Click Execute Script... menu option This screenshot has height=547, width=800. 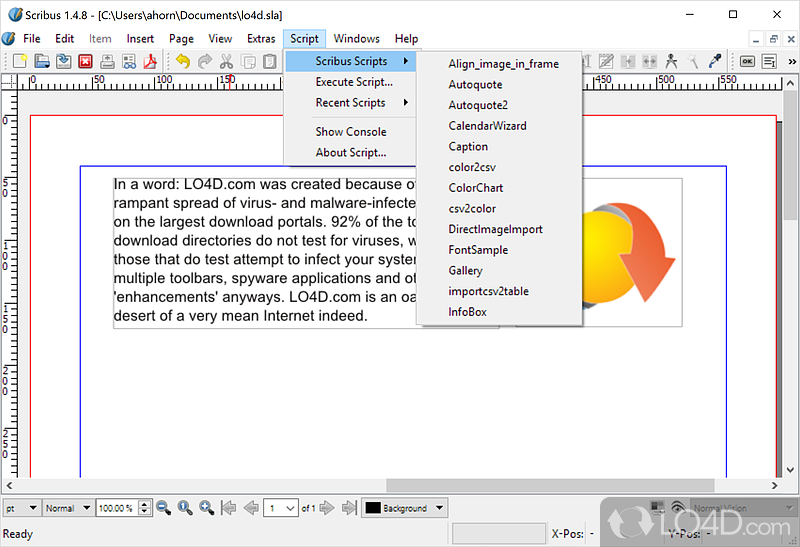(x=354, y=82)
